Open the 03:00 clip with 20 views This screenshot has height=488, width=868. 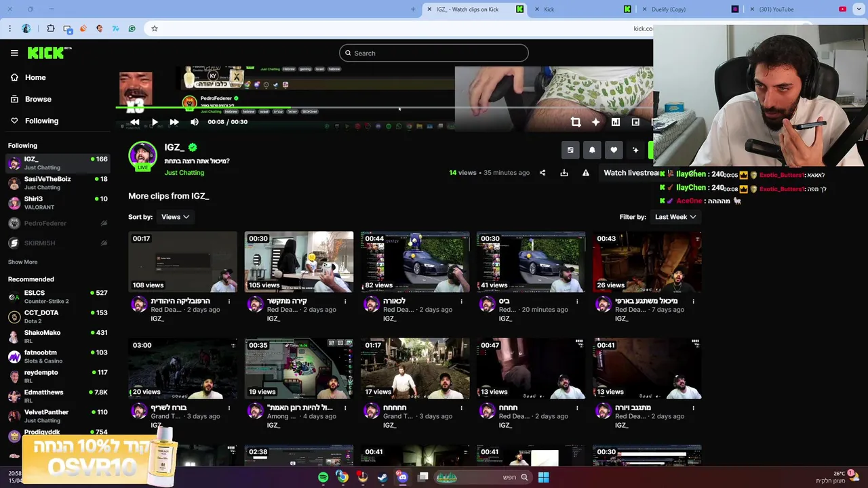(x=183, y=369)
